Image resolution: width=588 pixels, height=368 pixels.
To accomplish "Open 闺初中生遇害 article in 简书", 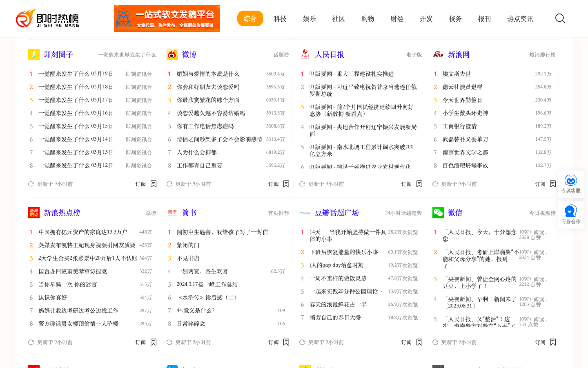I will tap(222, 232).
